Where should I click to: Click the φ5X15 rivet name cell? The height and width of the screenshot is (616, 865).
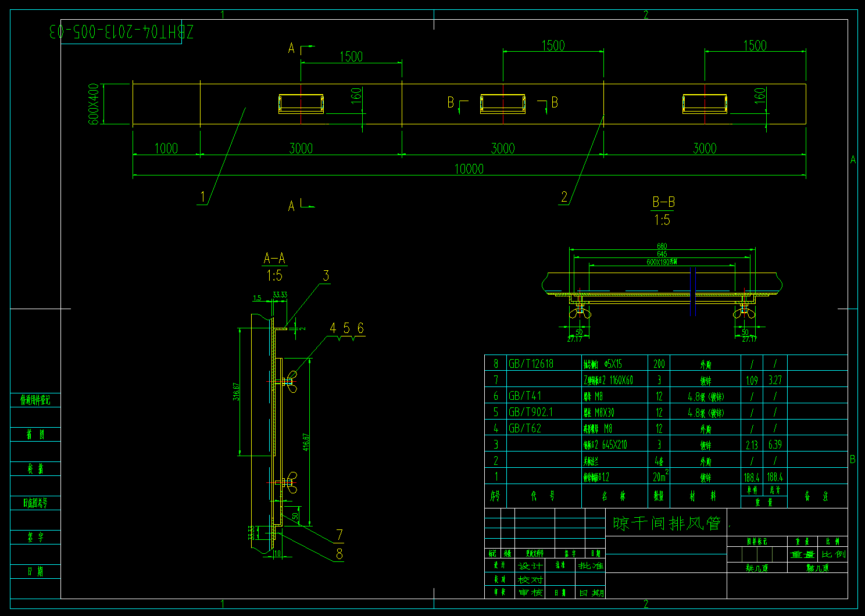click(603, 364)
